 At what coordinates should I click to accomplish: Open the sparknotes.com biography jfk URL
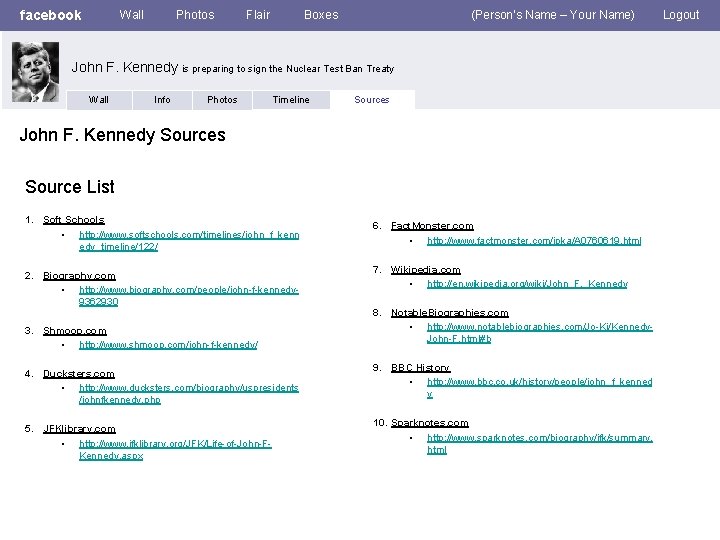click(540, 444)
